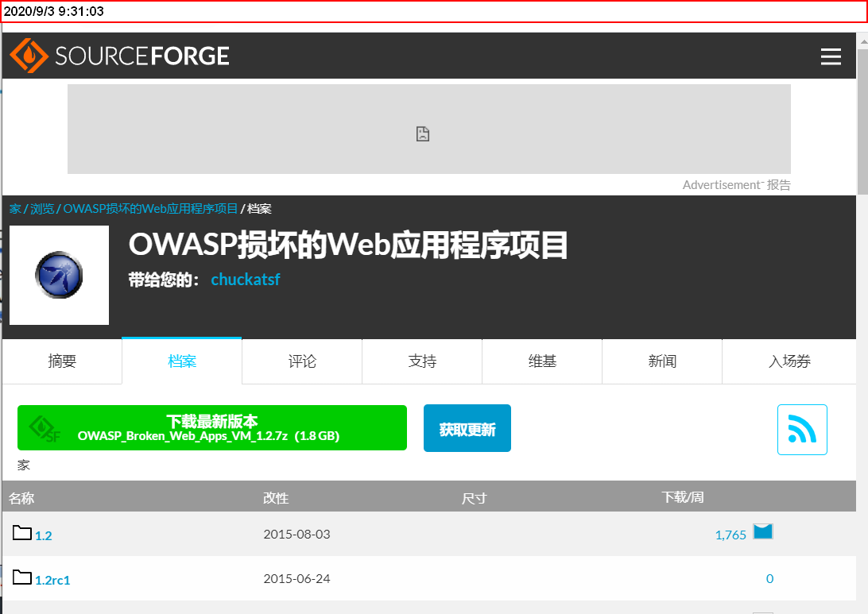Viewport: 868px width, 614px height.
Task: Switch to the 档案 tab
Action: (x=181, y=361)
